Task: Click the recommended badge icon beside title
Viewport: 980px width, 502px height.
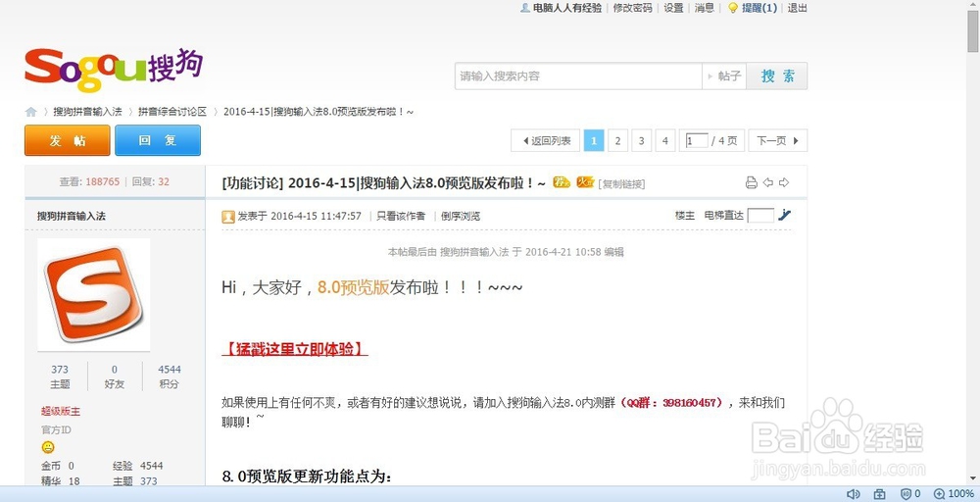Action: [x=562, y=182]
